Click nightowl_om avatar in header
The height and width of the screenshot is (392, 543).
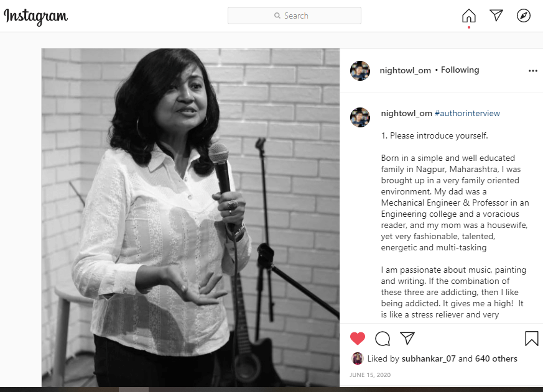[360, 71]
